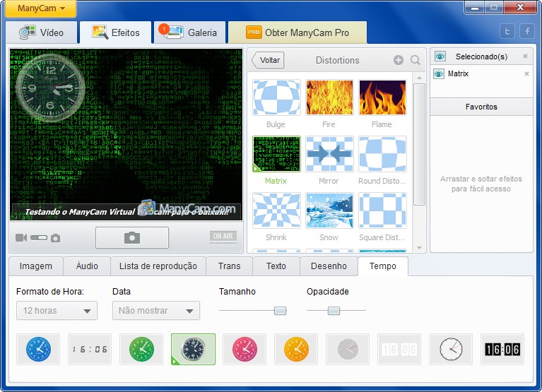Pick the dark grey watch clock style
This screenshot has height=392, width=542.
193,349
